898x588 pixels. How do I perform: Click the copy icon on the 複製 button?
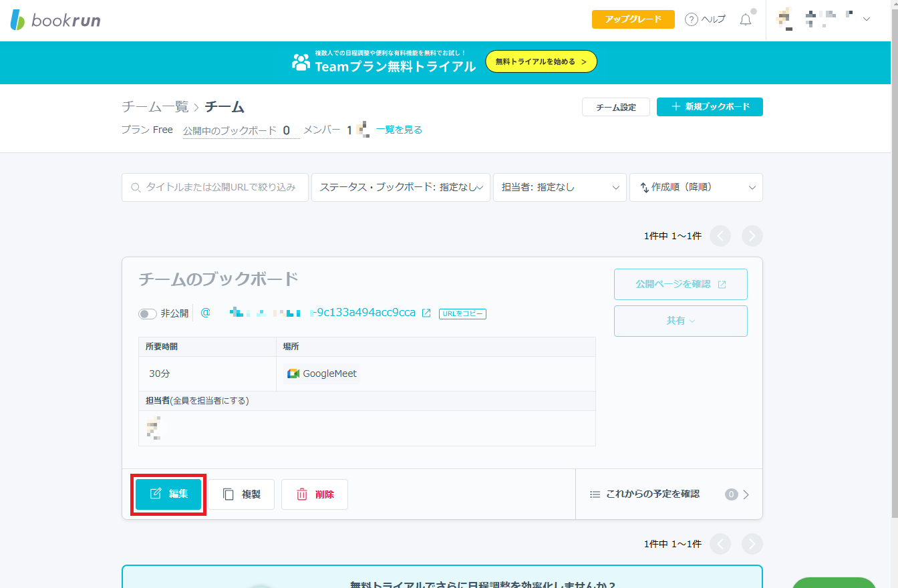[x=228, y=494]
